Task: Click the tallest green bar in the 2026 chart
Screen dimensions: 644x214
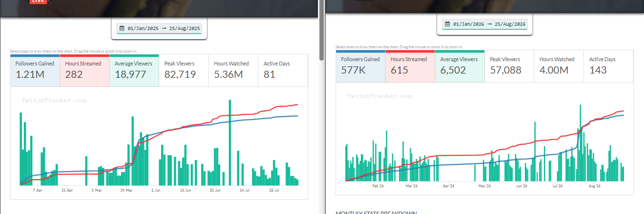Action: (580, 143)
